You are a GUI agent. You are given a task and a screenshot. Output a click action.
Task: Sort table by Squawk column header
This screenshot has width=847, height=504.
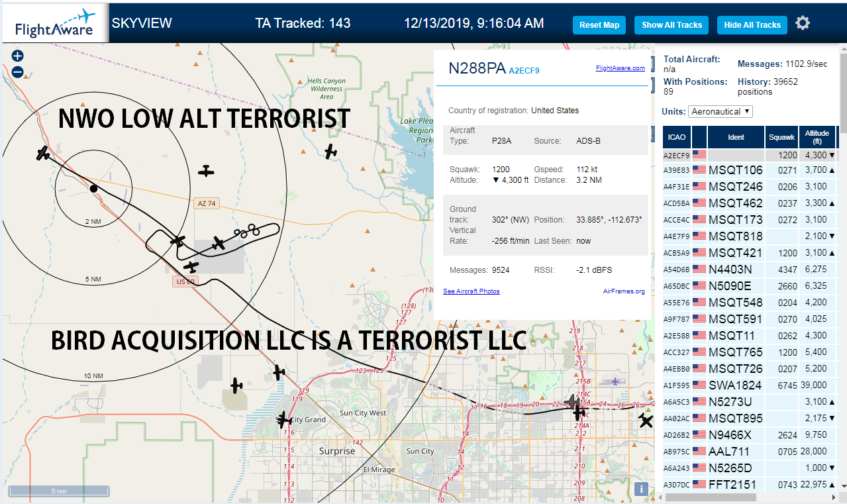point(781,137)
